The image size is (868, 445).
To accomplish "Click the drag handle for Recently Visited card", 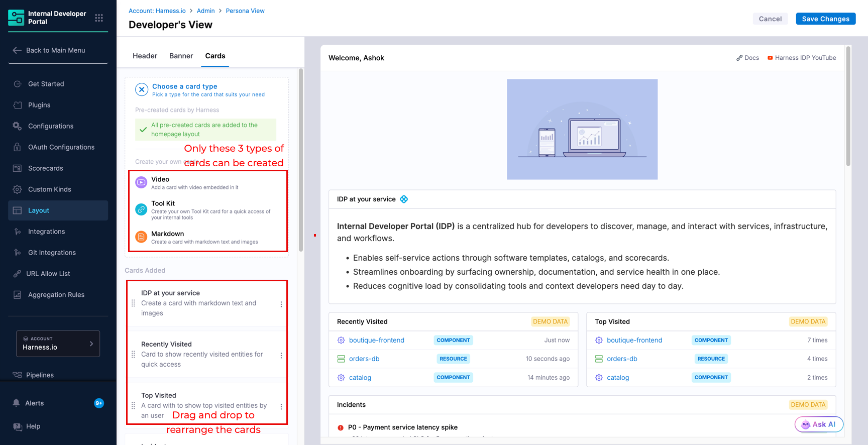I will point(133,355).
